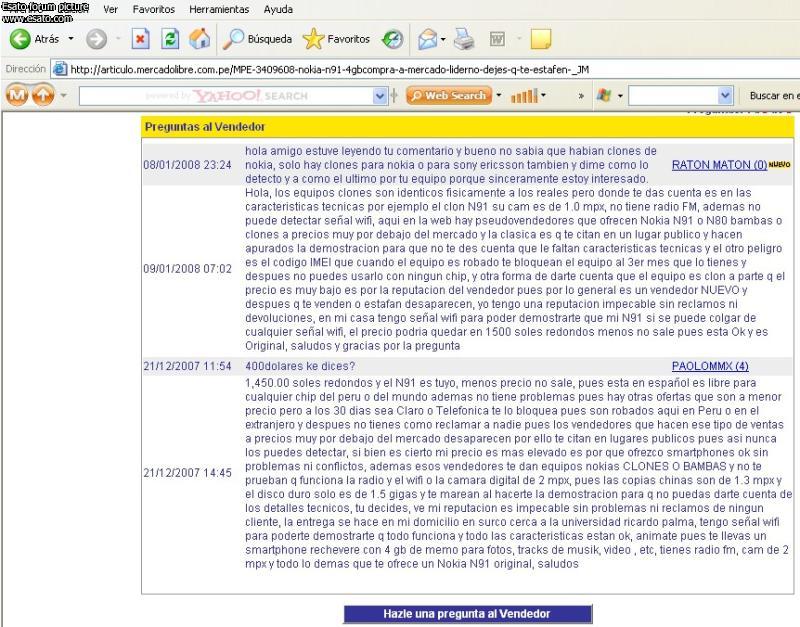Open the Favoritos menu in menu bar

point(154,9)
